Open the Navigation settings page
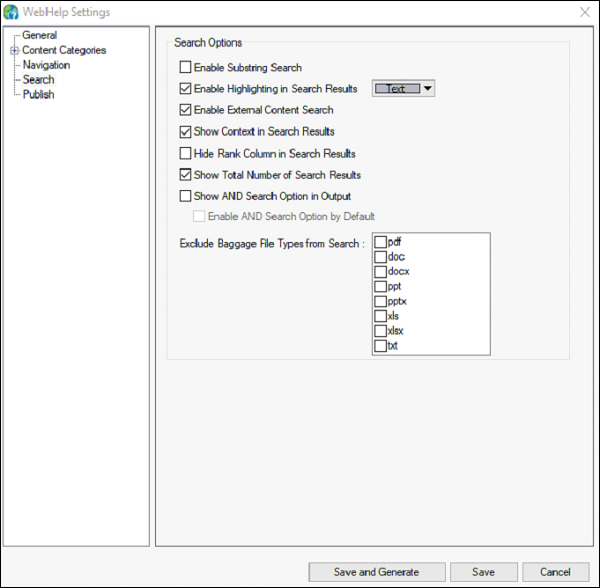The height and width of the screenshot is (588, 600). tap(46, 65)
